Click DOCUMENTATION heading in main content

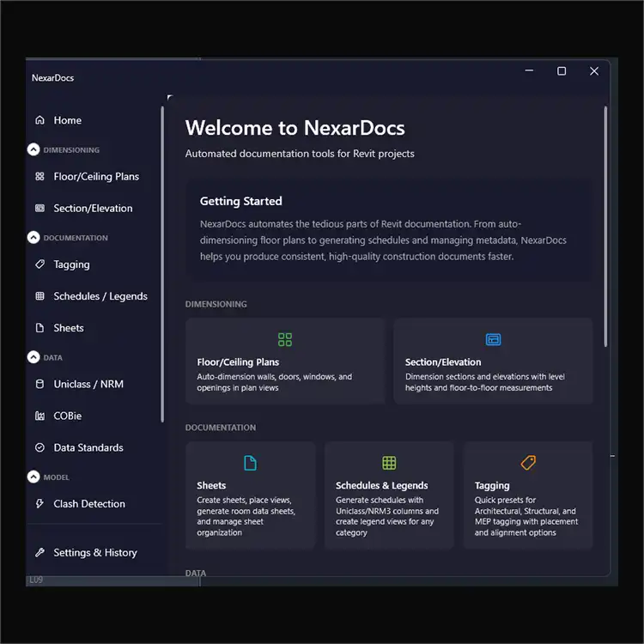click(x=220, y=428)
